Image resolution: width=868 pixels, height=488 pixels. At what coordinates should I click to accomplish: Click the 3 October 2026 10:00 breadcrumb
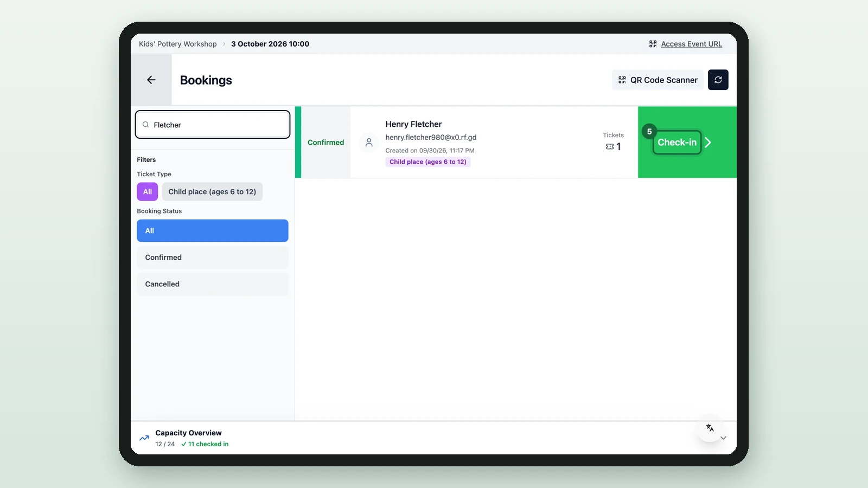click(x=270, y=44)
